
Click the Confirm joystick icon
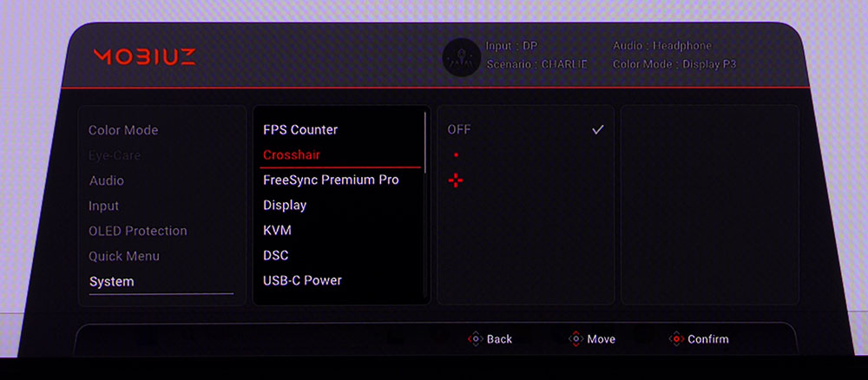(676, 339)
